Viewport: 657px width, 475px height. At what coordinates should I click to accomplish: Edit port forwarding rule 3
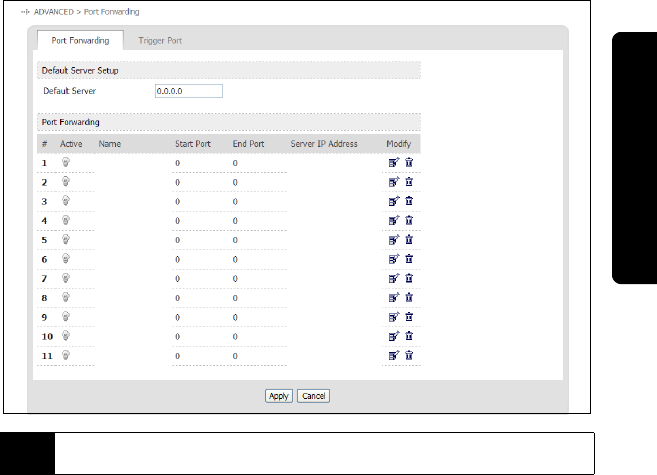393,201
